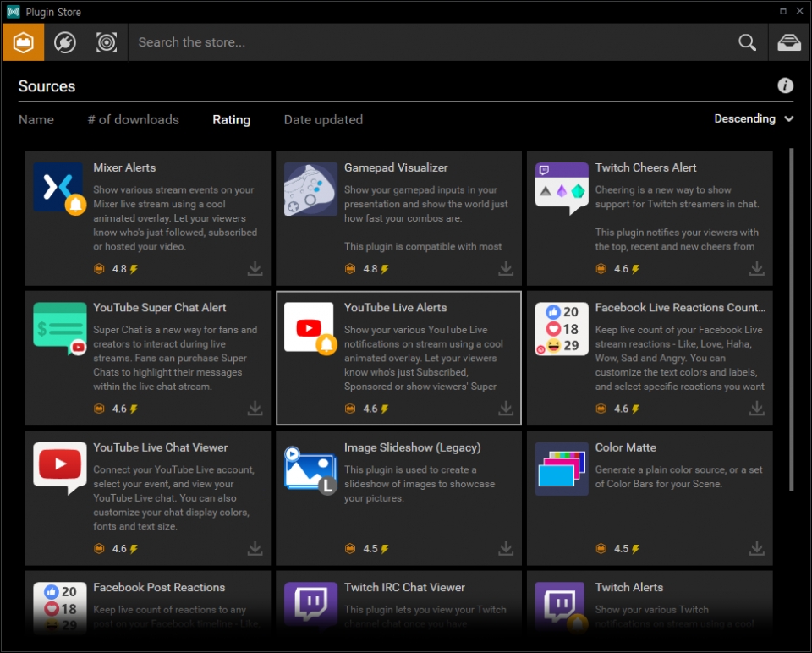812x653 pixels.
Task: Click the search magnifier icon
Action: point(747,42)
